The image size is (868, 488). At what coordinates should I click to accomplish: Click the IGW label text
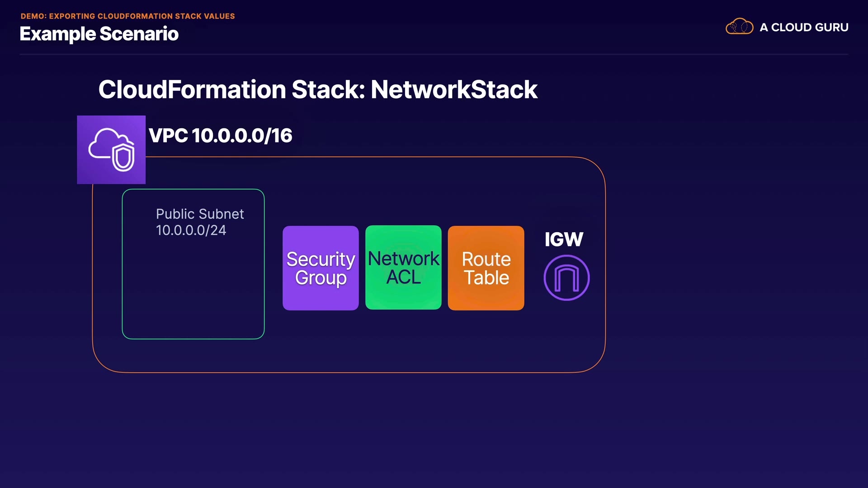[564, 239]
